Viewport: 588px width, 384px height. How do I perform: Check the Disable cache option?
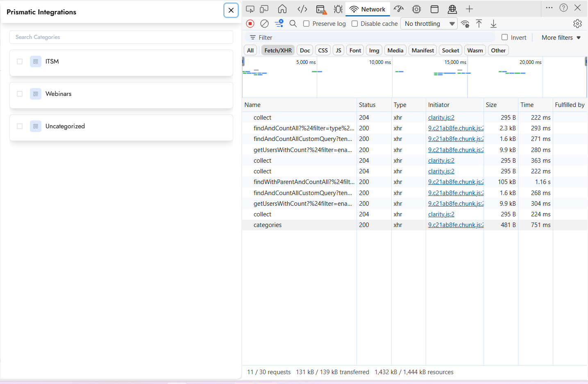pyautogui.click(x=355, y=24)
